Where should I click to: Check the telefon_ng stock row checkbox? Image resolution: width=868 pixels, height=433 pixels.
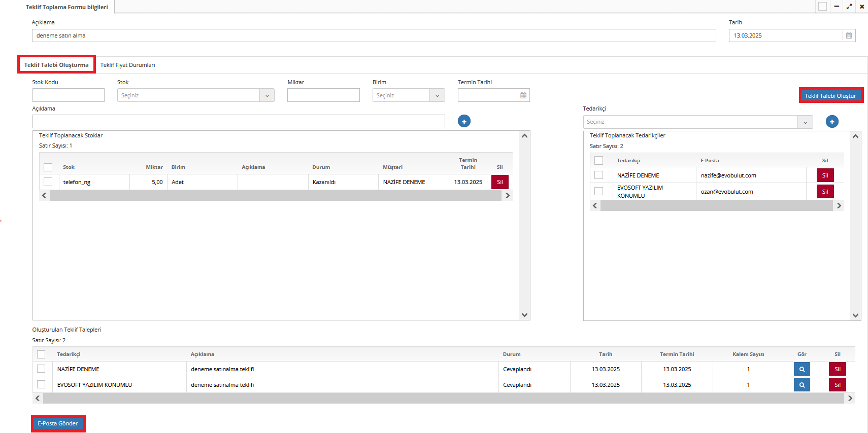(48, 182)
